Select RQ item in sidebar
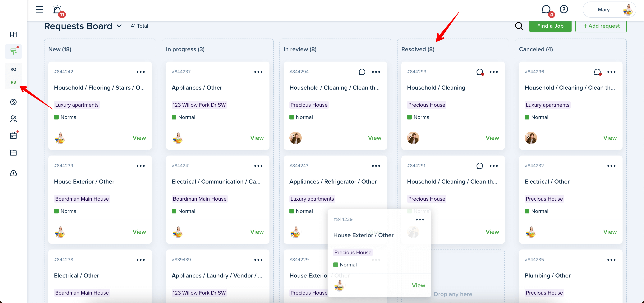Viewport: 644px width, 303px height. click(13, 69)
